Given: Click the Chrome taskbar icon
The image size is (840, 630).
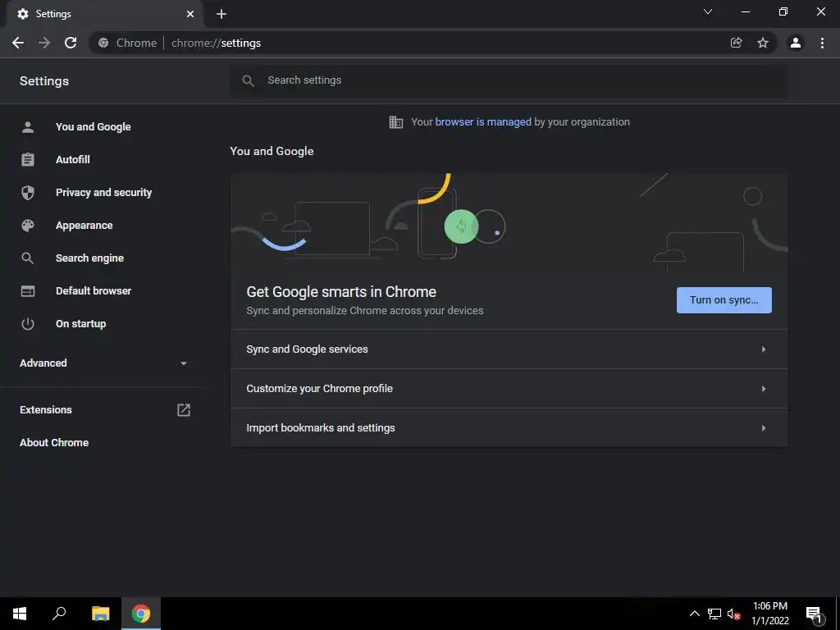Looking at the screenshot, I should 141,614.
